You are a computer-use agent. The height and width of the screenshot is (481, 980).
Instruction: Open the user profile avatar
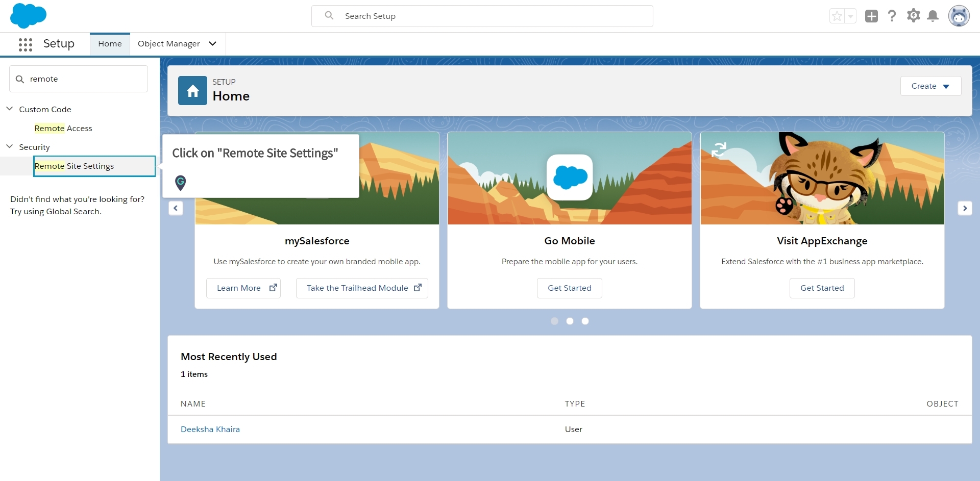[x=959, y=16]
